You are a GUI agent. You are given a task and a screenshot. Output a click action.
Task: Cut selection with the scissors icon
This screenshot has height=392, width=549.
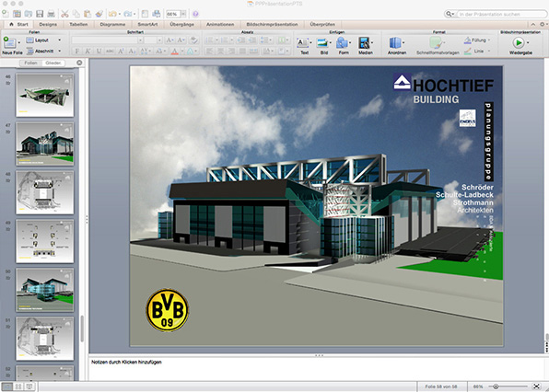click(x=64, y=14)
